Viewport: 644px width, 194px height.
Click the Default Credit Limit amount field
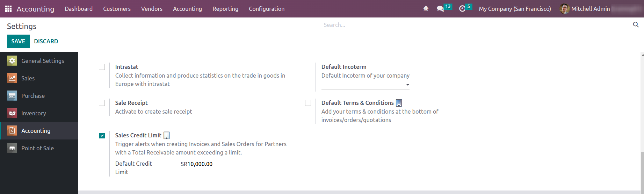coord(224,164)
